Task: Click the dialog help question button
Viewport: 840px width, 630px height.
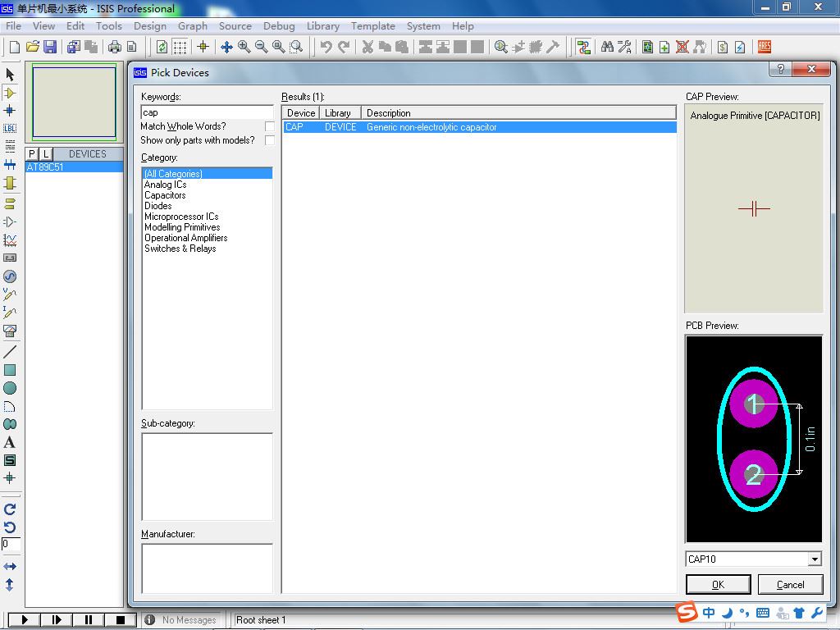Action: (781, 69)
